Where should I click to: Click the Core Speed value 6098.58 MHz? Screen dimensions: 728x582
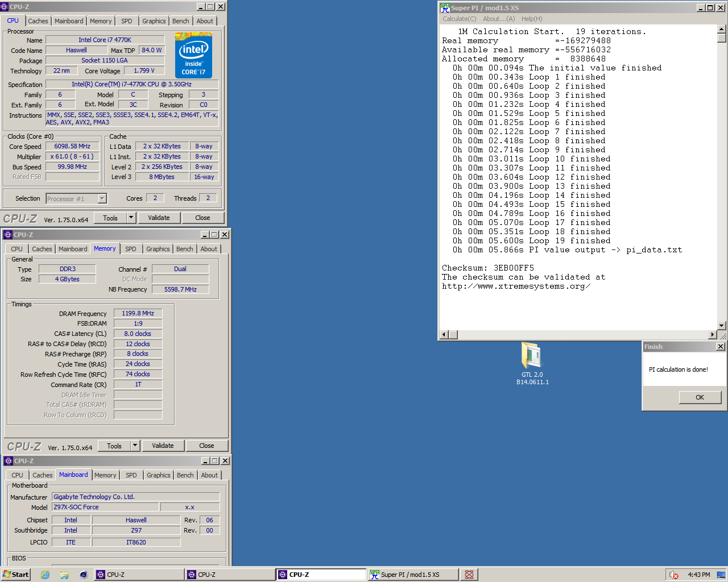(72, 146)
